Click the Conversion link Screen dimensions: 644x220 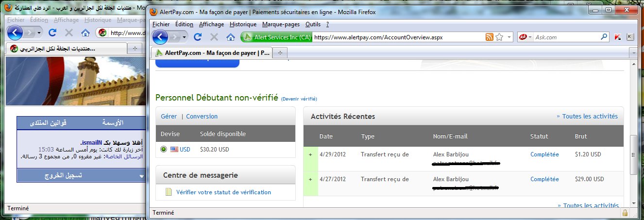(x=202, y=117)
